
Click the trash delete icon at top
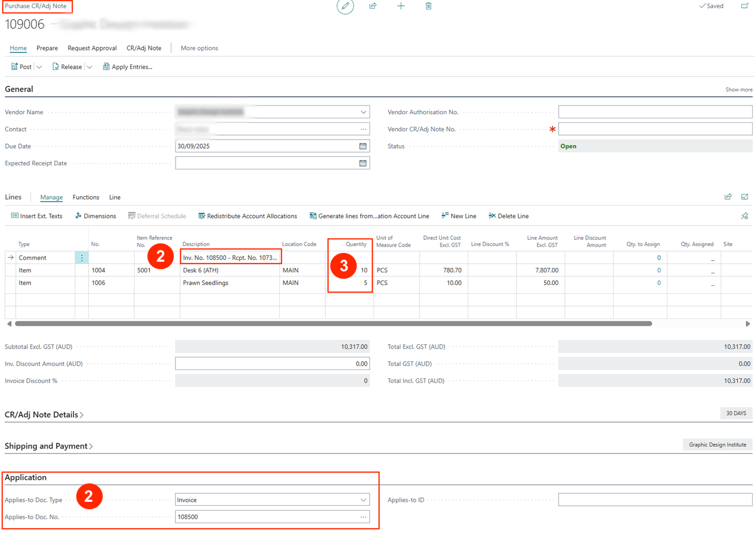(428, 6)
